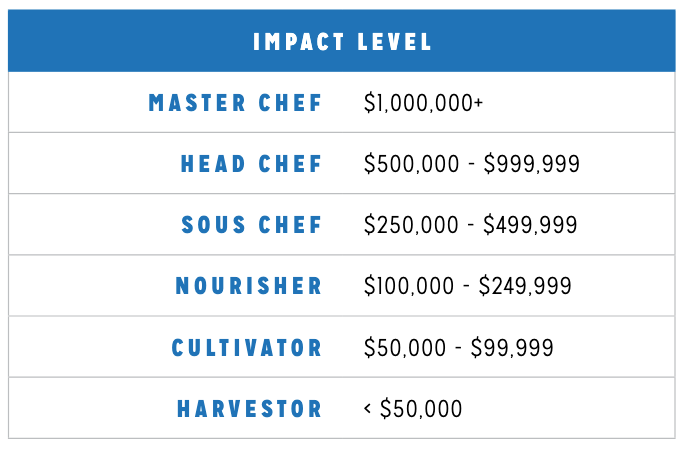Viewport: 683px width, 449px height.
Task: Select the $499,999 upper bound value
Action: [531, 225]
